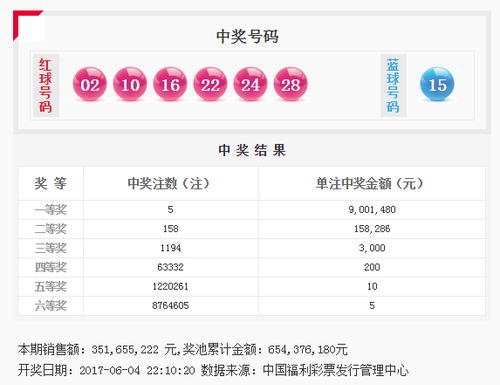500x385 pixels.
Task: Click the 中奖号码 heading
Action: (x=247, y=36)
